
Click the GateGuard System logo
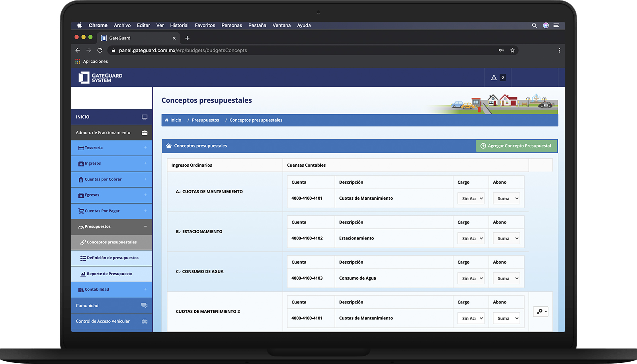point(100,78)
